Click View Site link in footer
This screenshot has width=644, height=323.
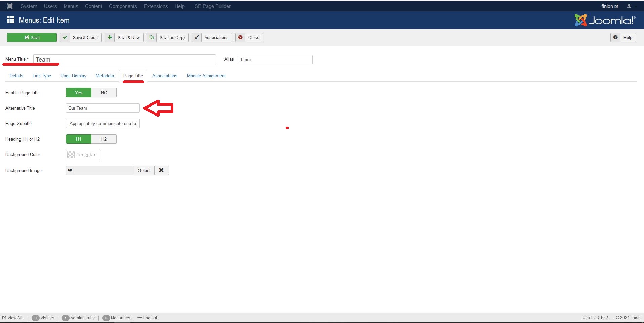tap(13, 318)
